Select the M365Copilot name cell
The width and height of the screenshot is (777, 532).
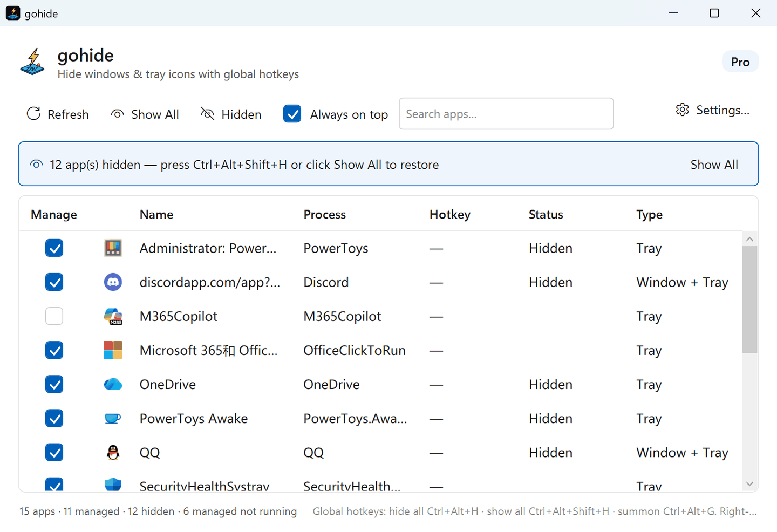pos(179,316)
